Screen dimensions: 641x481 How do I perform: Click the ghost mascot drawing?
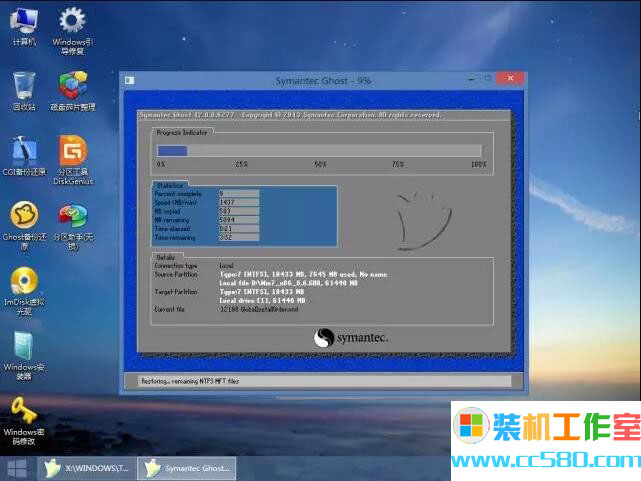pos(424,221)
